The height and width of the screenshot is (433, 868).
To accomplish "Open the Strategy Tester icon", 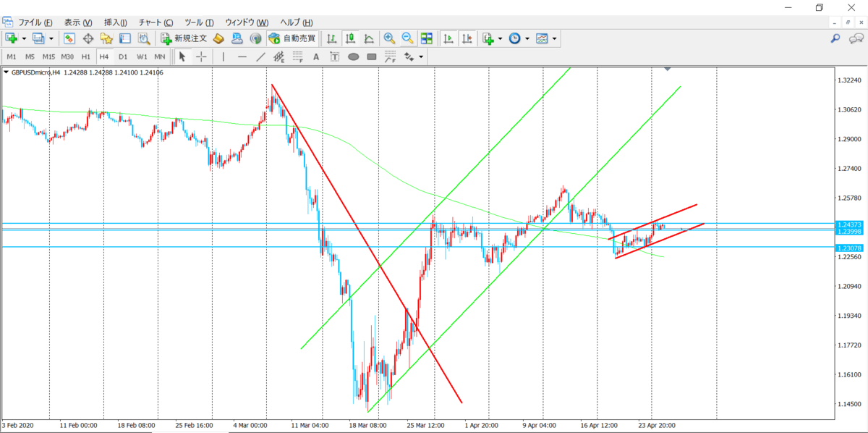I will [x=143, y=38].
